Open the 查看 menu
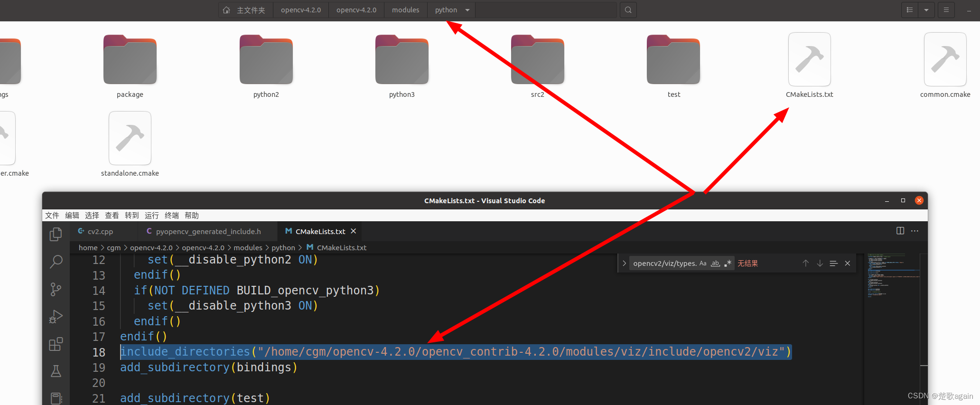 [x=112, y=216]
